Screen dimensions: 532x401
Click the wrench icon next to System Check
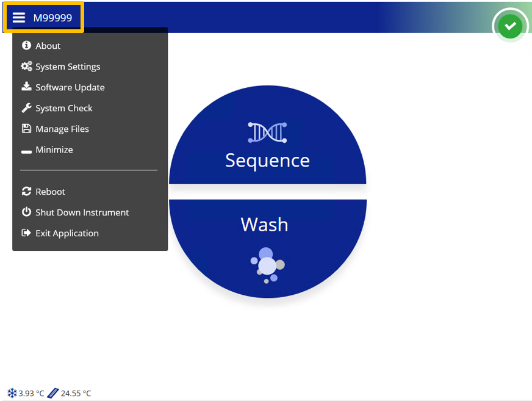click(x=26, y=108)
